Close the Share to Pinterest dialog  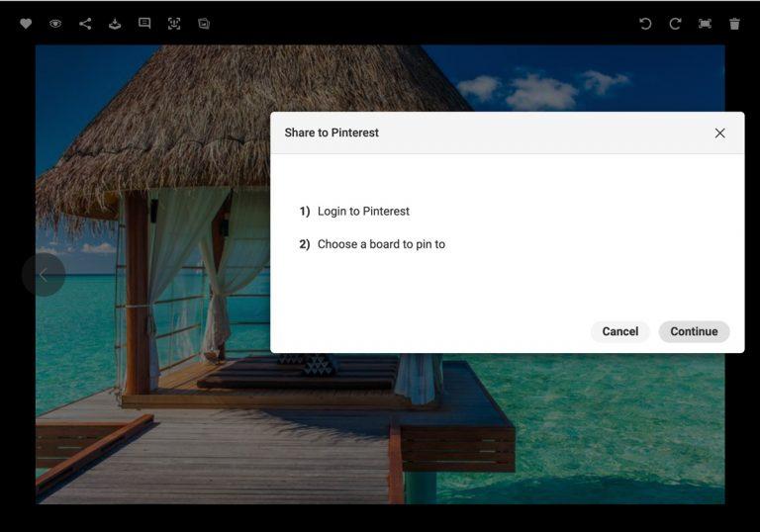[719, 133]
